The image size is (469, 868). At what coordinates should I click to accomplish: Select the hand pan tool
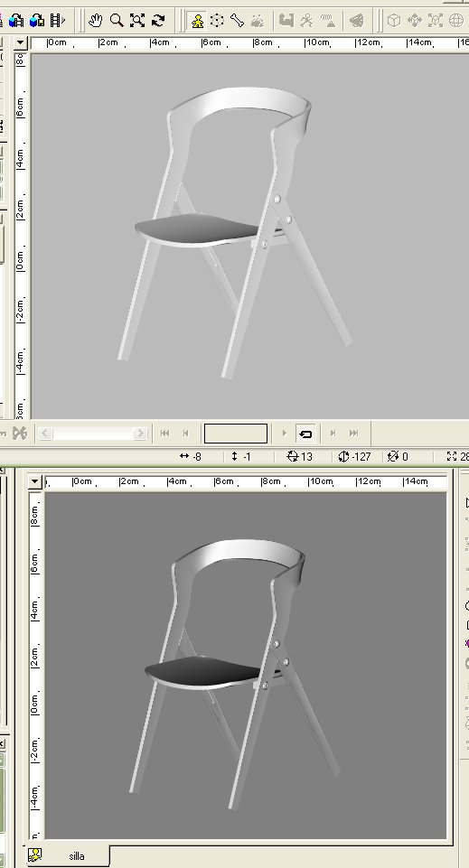95,21
